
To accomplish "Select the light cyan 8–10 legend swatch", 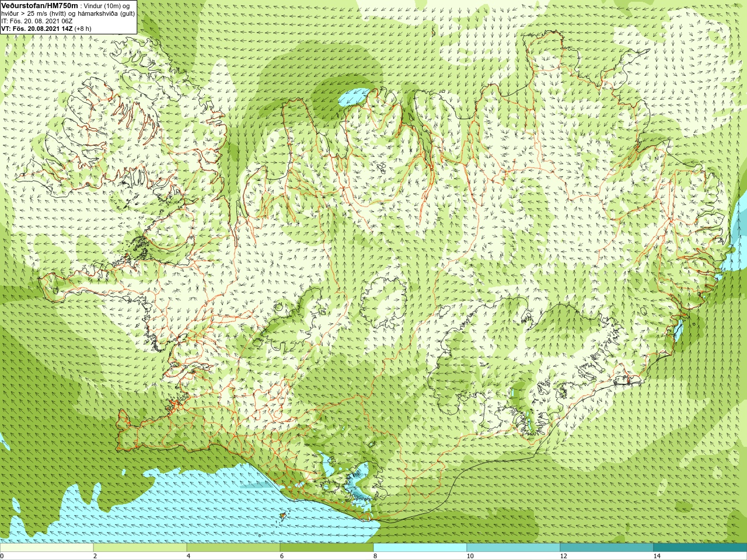I will pos(420,548).
